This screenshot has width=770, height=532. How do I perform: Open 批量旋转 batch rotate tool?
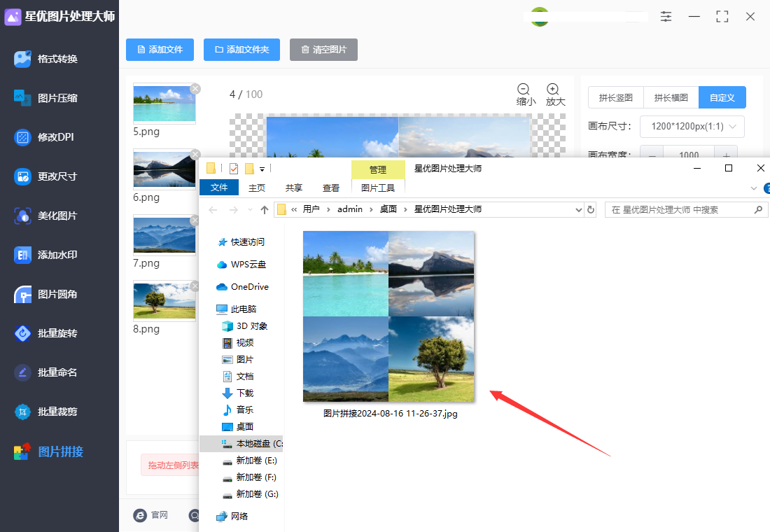coord(45,333)
